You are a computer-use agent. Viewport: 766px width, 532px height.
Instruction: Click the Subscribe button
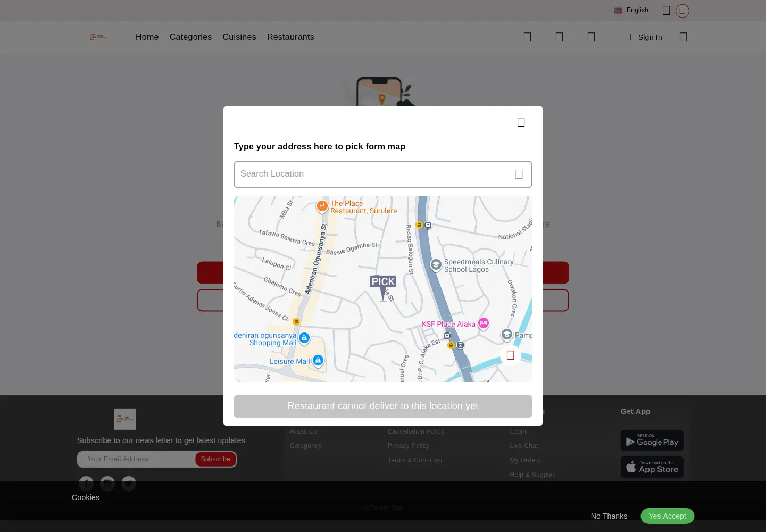(215, 459)
